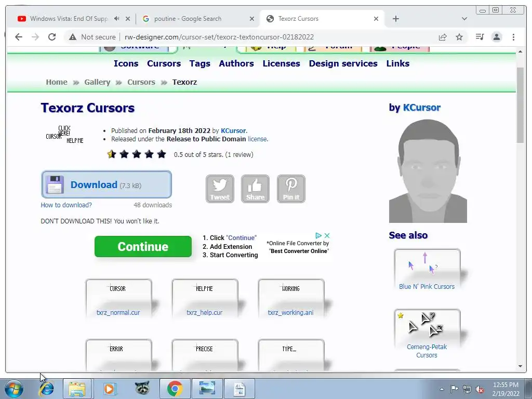Open the Links menu item
The width and height of the screenshot is (532, 399).
tap(397, 63)
